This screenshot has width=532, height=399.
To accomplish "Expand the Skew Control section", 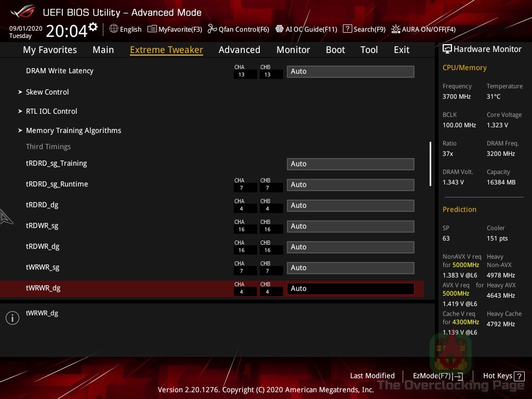I will click(x=47, y=92).
